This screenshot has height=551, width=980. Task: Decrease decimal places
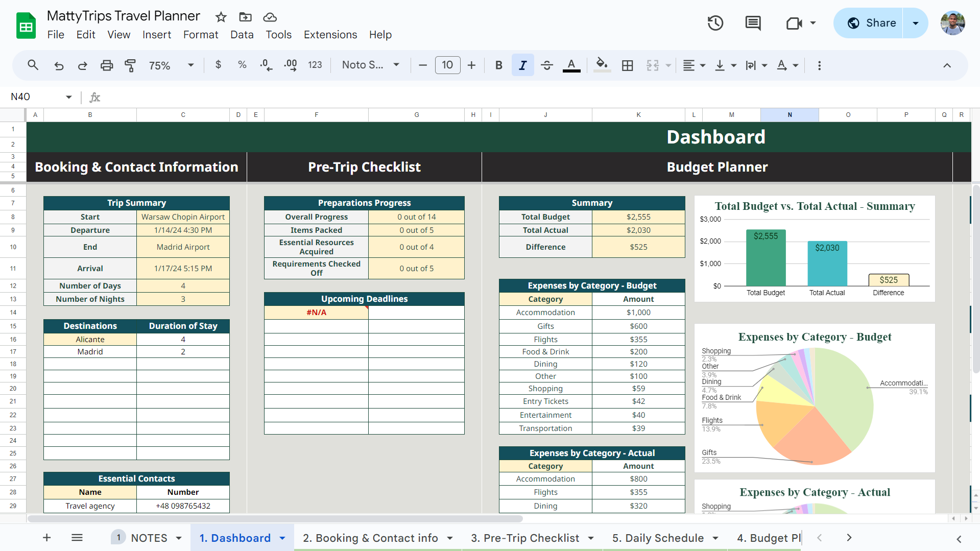(266, 65)
